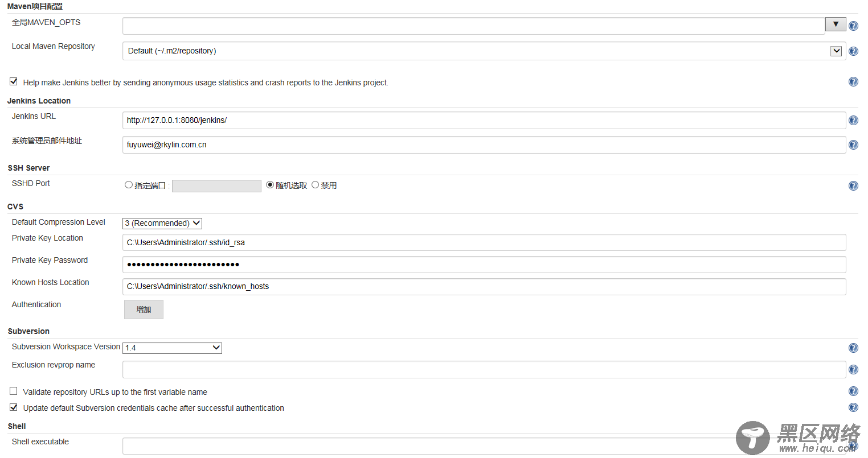Open help for Local Maven Repository
868x458 pixels.
853,51
